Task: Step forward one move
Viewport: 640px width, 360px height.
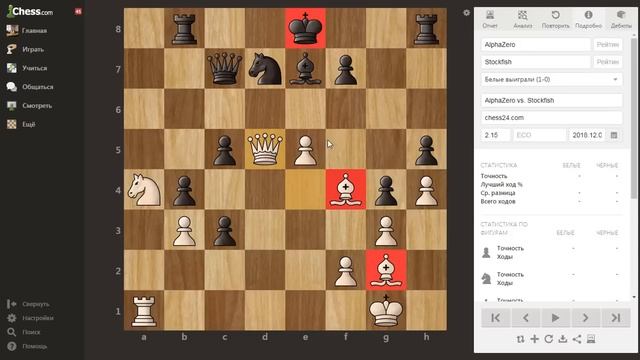Action: (585, 318)
